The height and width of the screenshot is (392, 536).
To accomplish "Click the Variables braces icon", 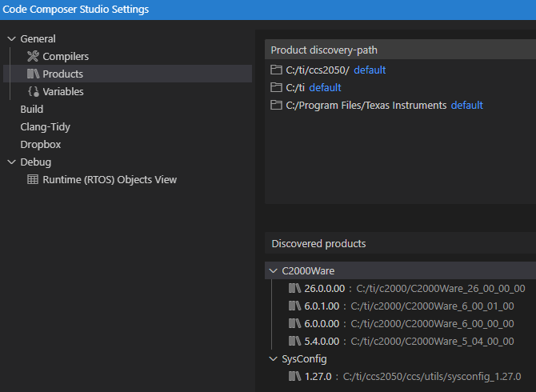I will tap(33, 91).
